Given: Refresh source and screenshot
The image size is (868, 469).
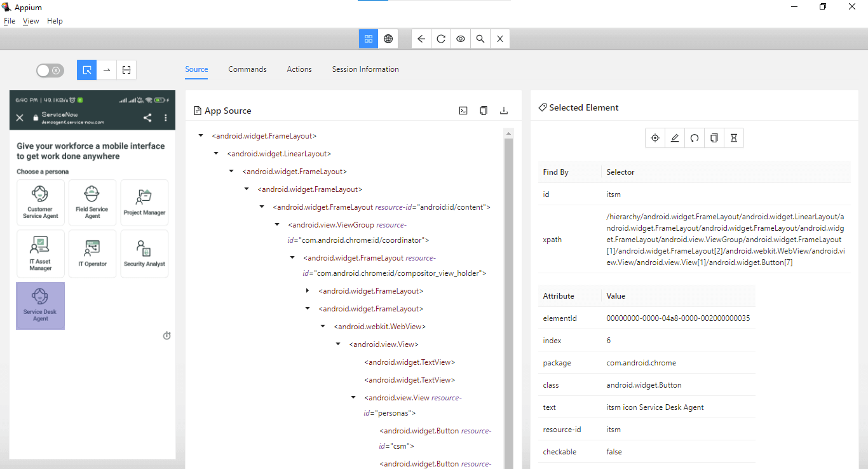Looking at the screenshot, I should (x=441, y=39).
